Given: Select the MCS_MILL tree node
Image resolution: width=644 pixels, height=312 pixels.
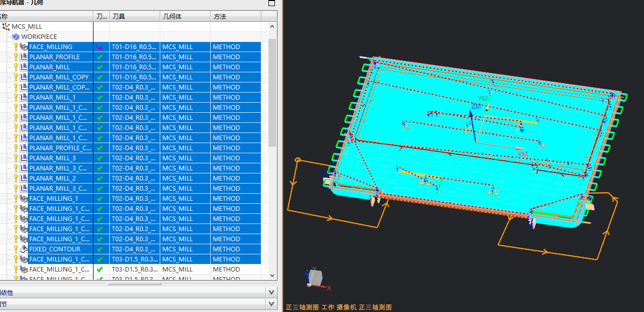Looking at the screenshot, I should pos(27,26).
